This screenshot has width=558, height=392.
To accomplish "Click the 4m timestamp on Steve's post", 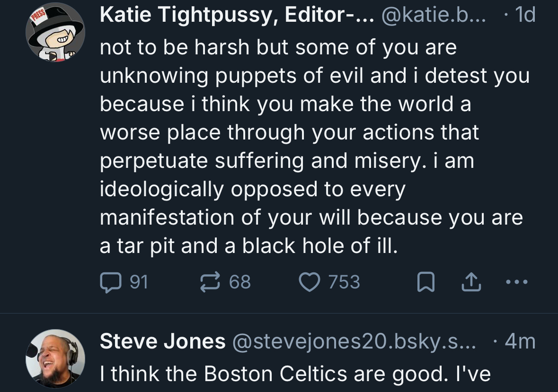I will coord(520,341).
